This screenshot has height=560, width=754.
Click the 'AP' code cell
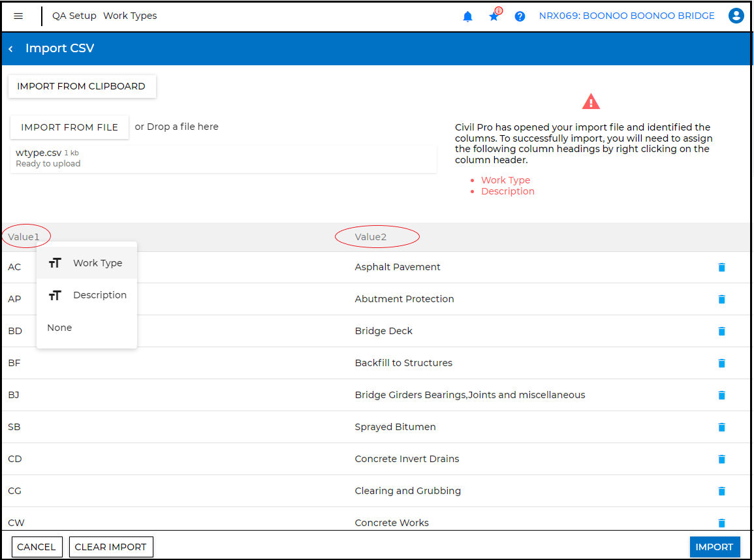pyautogui.click(x=14, y=299)
